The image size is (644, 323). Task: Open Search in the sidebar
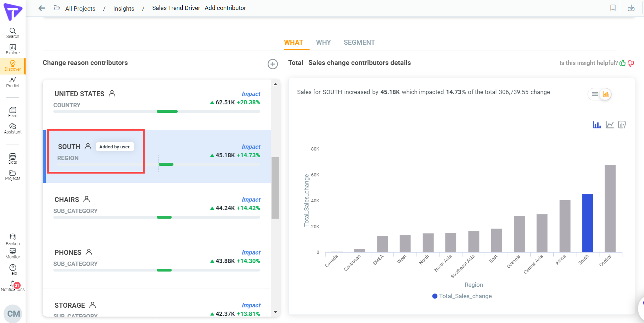[x=12, y=33]
